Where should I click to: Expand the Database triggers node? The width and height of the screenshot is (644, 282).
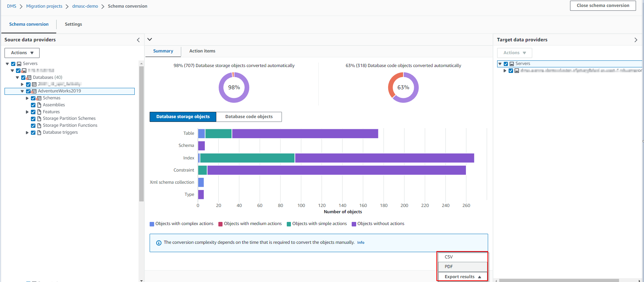click(27, 132)
